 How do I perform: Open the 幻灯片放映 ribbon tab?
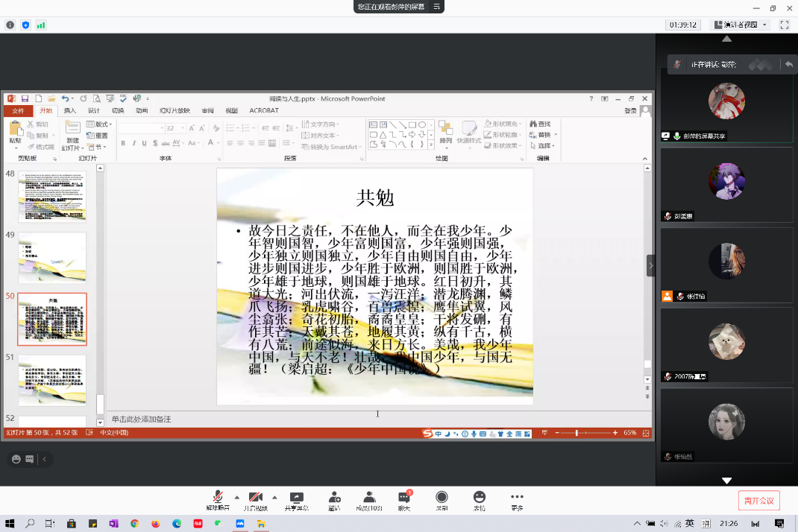(x=175, y=110)
